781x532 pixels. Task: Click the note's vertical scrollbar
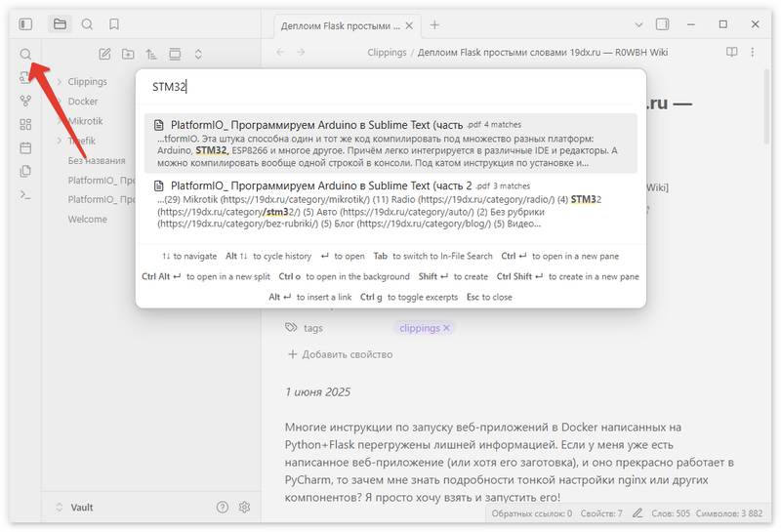click(x=767, y=107)
